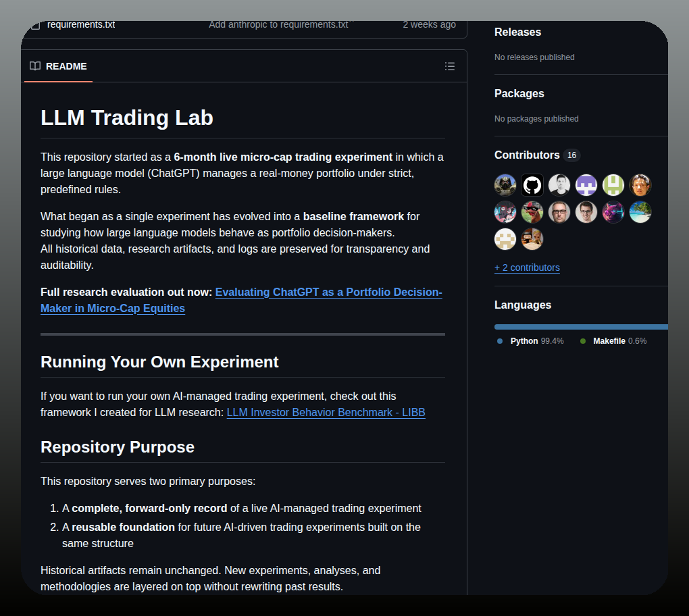
Task: Open the Packages section heading
Action: click(x=519, y=94)
